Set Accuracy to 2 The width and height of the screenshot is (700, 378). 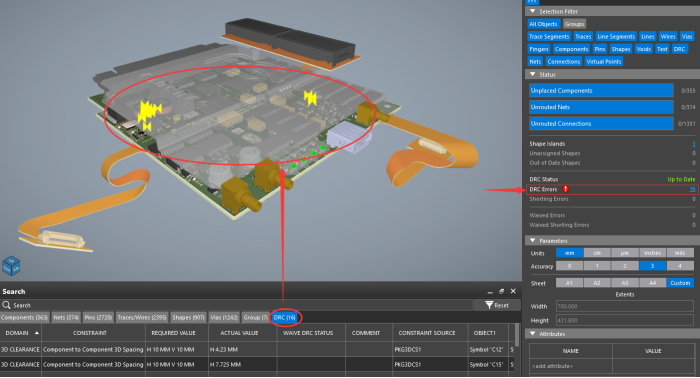(x=625, y=266)
